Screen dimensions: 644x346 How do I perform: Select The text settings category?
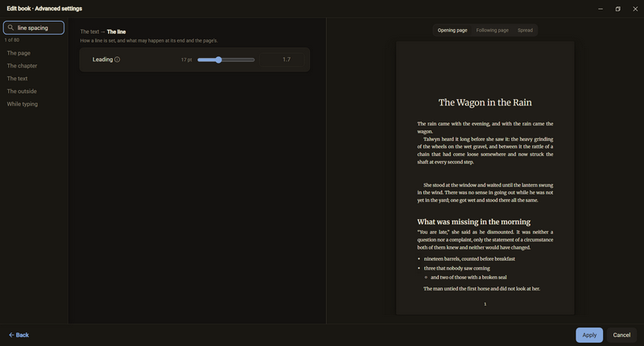point(17,78)
